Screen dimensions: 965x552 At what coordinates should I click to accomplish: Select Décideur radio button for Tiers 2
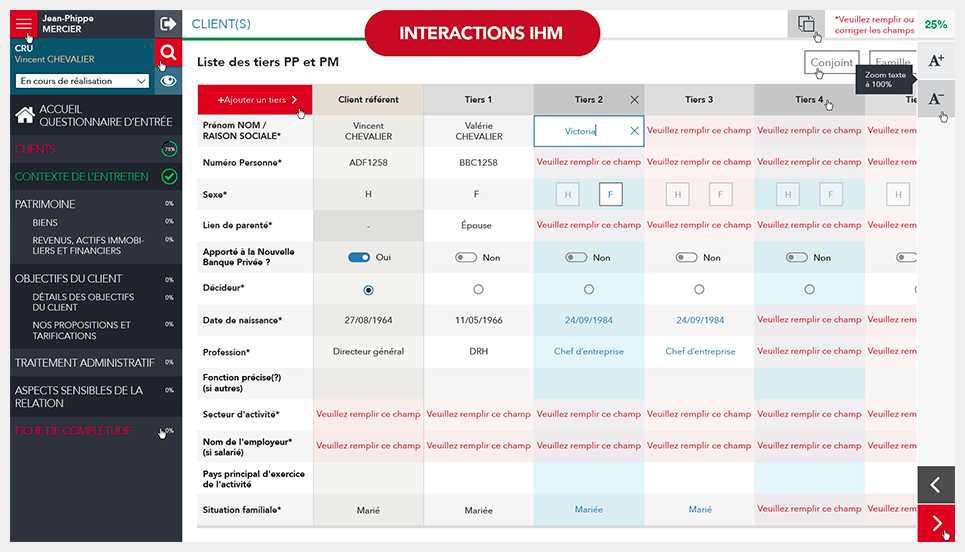click(x=589, y=289)
